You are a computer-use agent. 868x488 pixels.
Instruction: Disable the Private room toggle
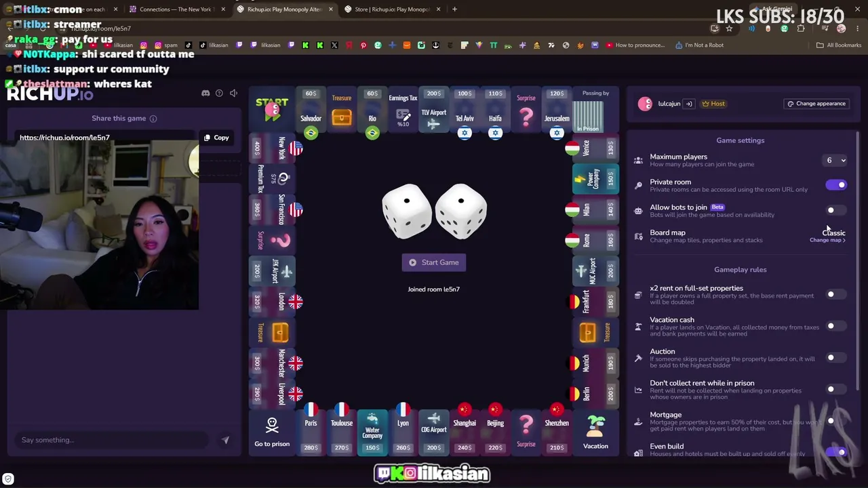836,185
